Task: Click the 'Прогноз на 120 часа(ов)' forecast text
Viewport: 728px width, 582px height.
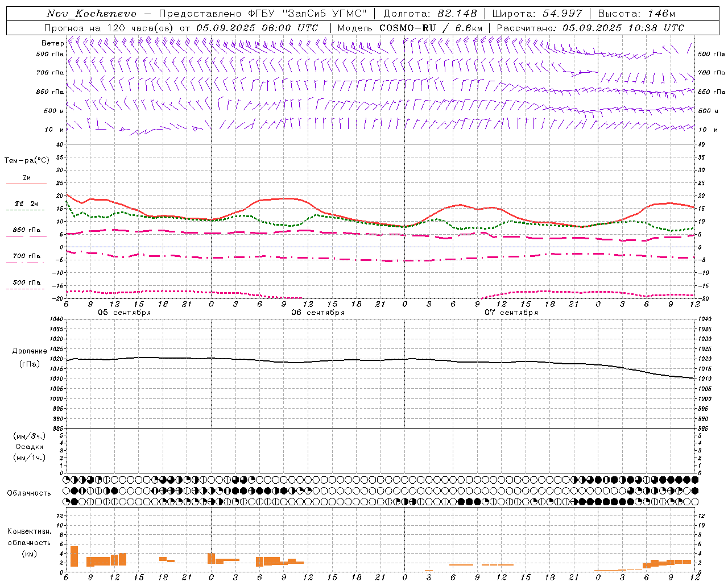Action: click(109, 28)
